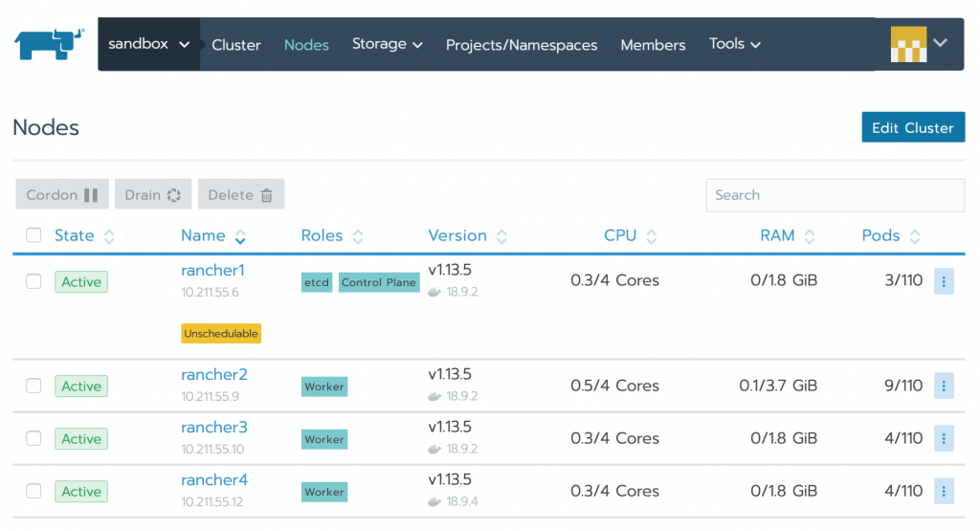Image resolution: width=980 pixels, height=531 pixels.
Task: Select the rancher3 row checkbox
Action: [33, 439]
